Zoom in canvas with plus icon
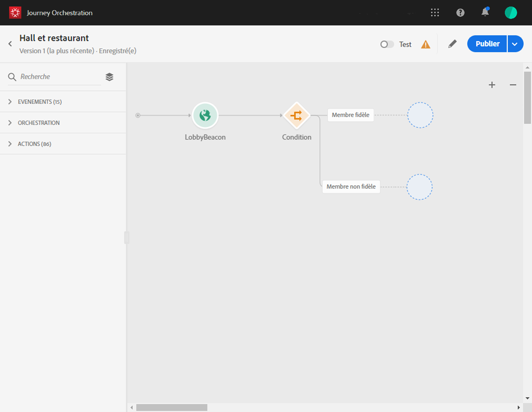Screen dimensions: 532x412 [492, 85]
